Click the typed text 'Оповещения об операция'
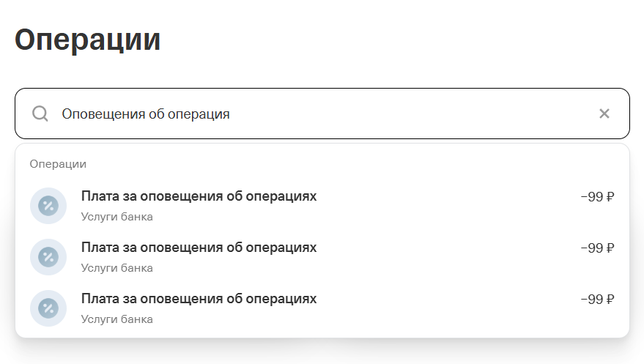The height and width of the screenshot is (364, 644). pos(146,114)
